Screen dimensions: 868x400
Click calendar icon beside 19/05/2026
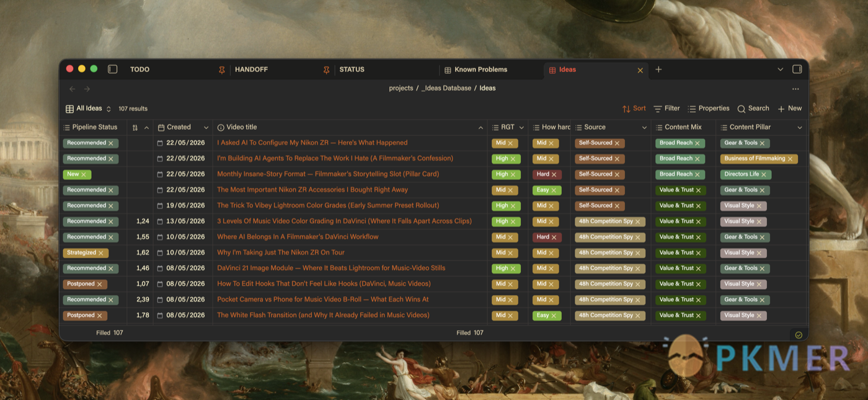point(160,206)
